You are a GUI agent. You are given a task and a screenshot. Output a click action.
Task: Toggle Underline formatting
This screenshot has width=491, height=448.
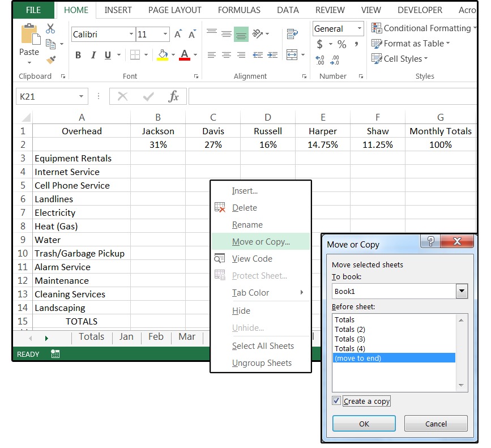tap(108, 55)
